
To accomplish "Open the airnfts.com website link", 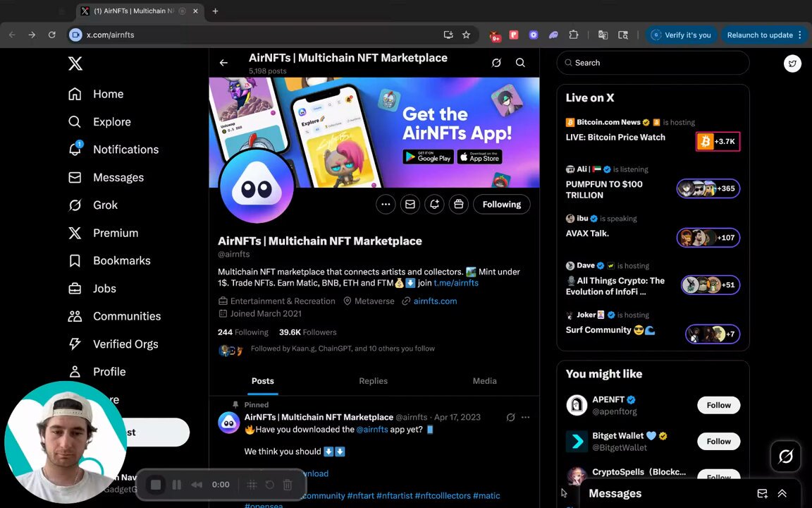I will (x=435, y=301).
